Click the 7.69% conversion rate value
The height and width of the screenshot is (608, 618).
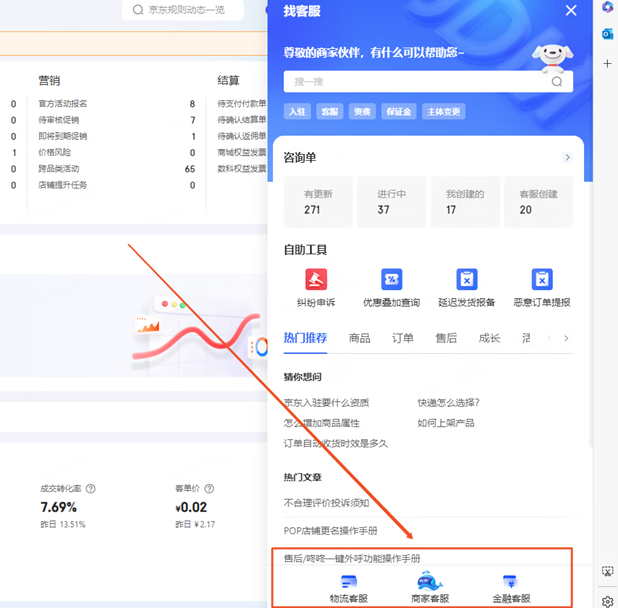[59, 507]
